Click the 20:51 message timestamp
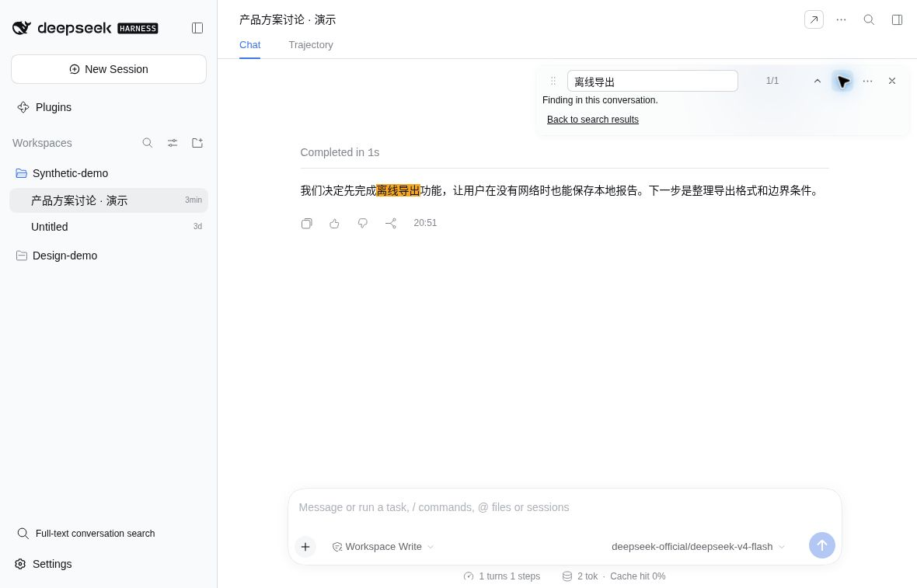The width and height of the screenshot is (917, 588). pyautogui.click(x=425, y=223)
